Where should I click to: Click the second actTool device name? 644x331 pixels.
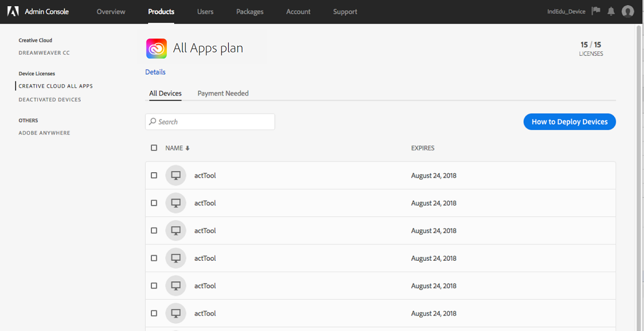(205, 203)
